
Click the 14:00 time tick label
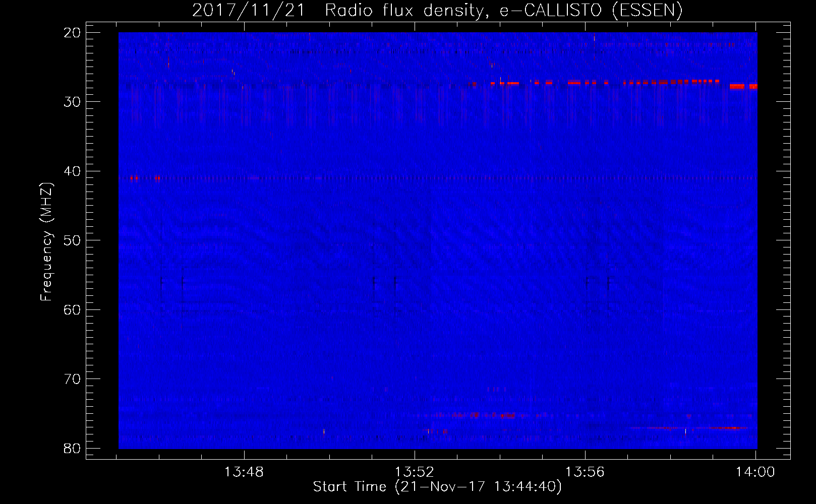(755, 472)
